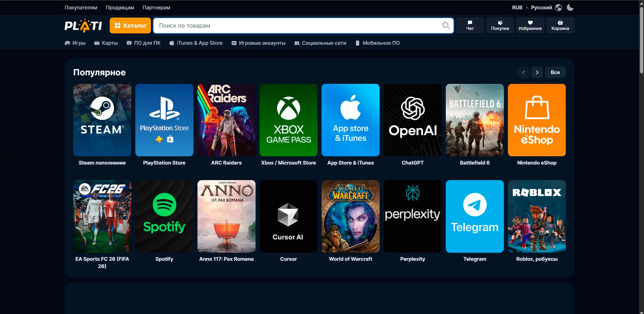Go to previous popular items arrow
644x314 pixels.
click(x=524, y=72)
